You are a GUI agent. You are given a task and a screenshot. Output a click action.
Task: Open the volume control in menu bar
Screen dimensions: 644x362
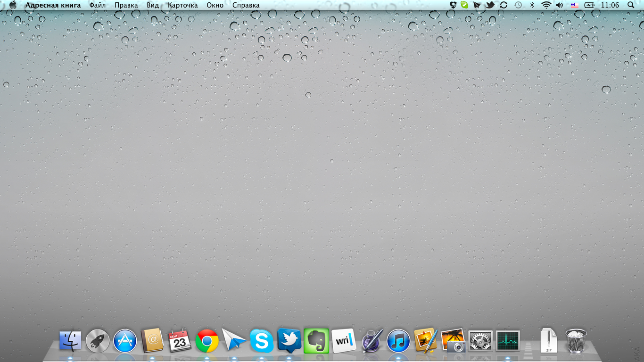tap(560, 5)
